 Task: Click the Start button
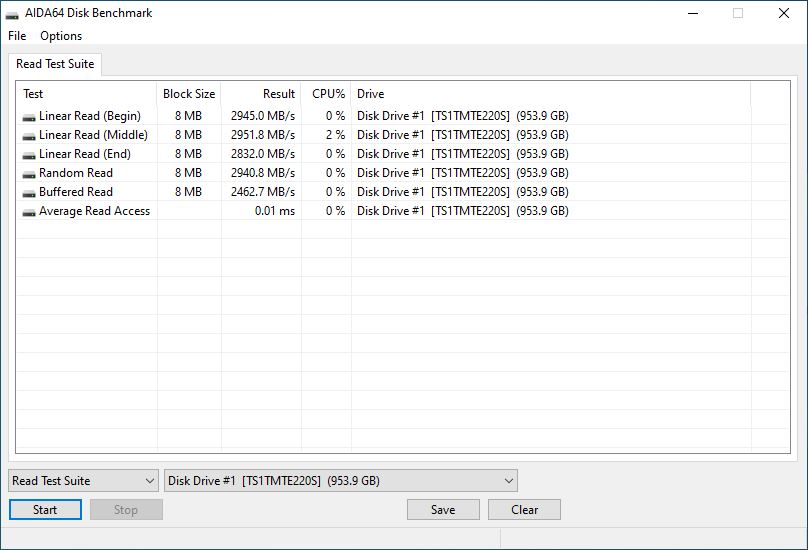point(45,510)
